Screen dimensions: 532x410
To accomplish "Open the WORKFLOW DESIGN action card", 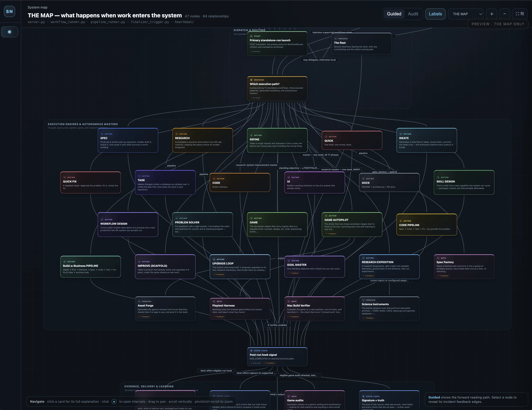I will click(x=128, y=225).
